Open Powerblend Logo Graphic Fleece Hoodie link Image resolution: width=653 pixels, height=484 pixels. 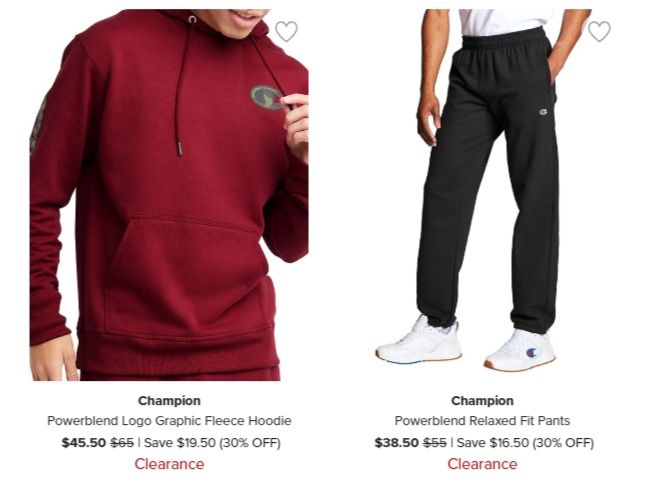[169, 421]
